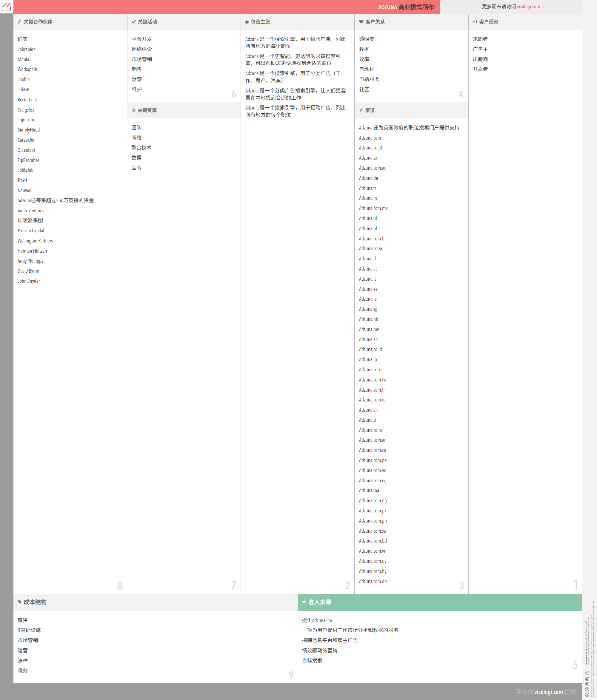597x700 pixels.
Task: Click 求职者 in customer segments
Action: pos(480,39)
